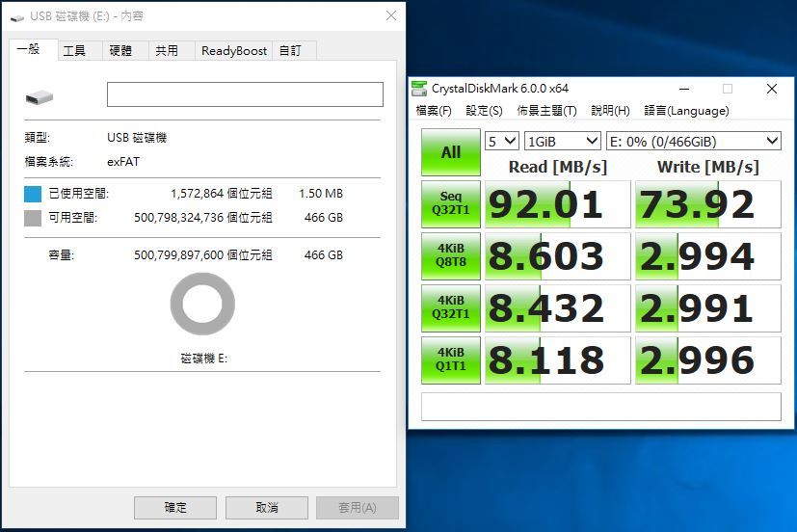The width and height of the screenshot is (797, 532).
Task: Click the 磁碟機 E: label
Action: click(203, 359)
